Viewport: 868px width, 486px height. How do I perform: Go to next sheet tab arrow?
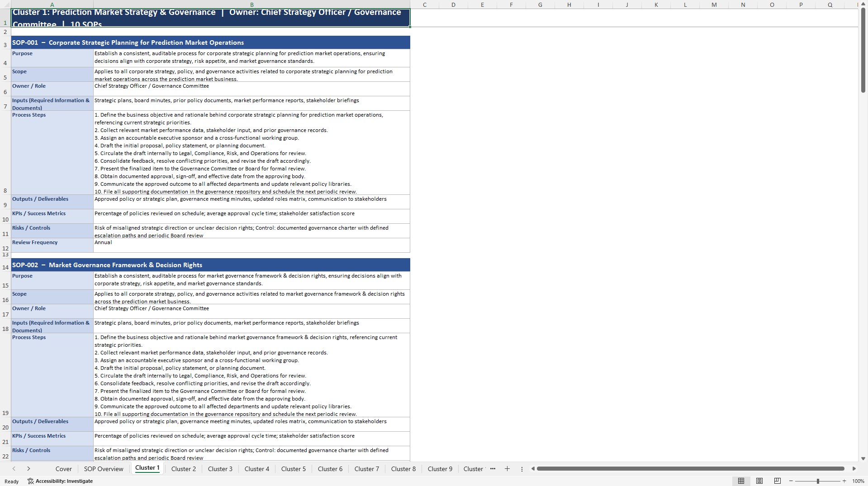point(28,469)
